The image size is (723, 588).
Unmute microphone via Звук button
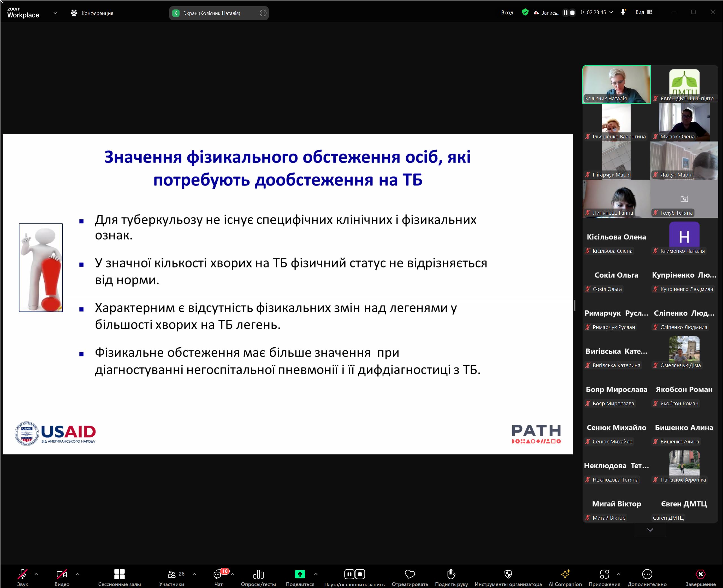(x=22, y=574)
